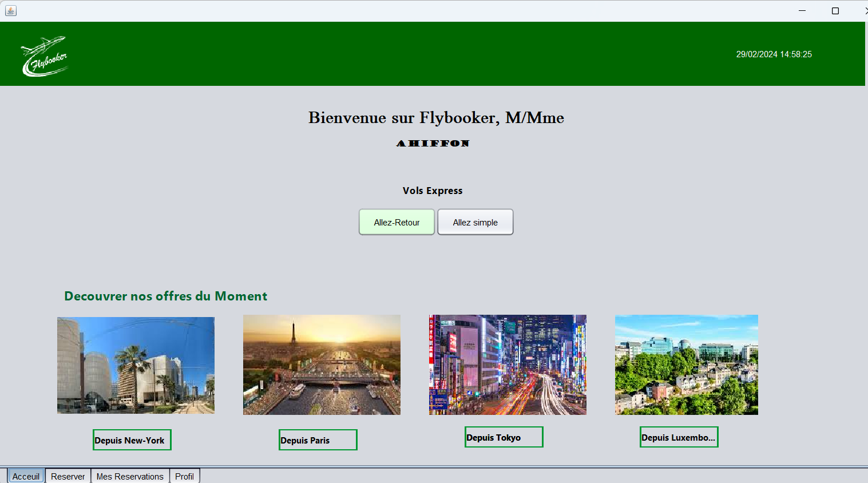Open the Profil tab

coord(184,476)
